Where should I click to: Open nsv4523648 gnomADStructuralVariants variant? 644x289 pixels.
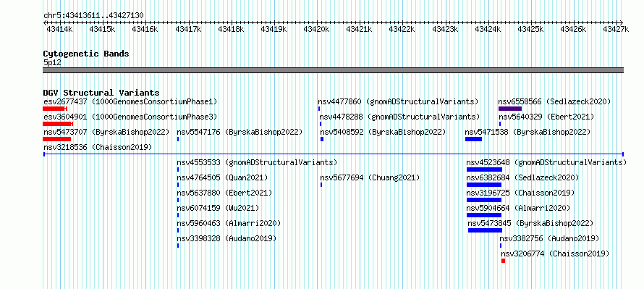point(546,162)
